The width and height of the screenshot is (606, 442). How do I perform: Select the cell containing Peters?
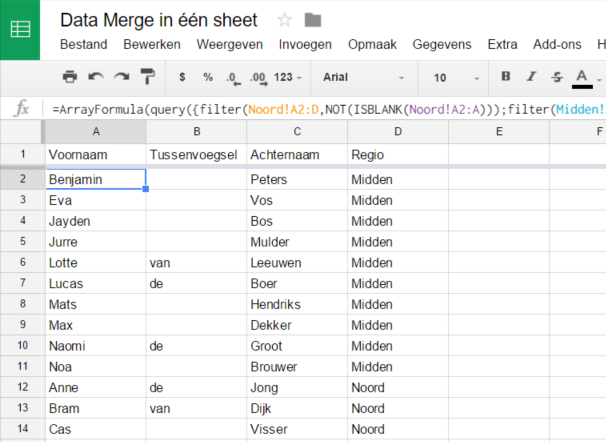(x=297, y=179)
